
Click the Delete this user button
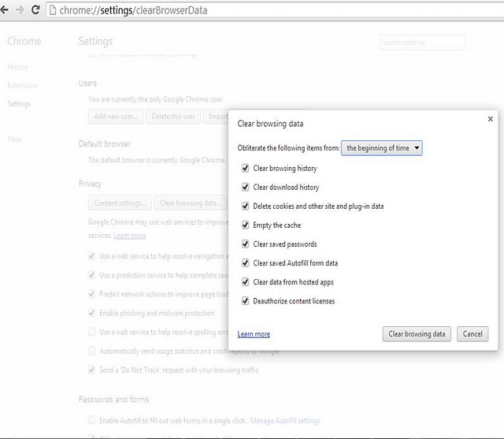[173, 117]
